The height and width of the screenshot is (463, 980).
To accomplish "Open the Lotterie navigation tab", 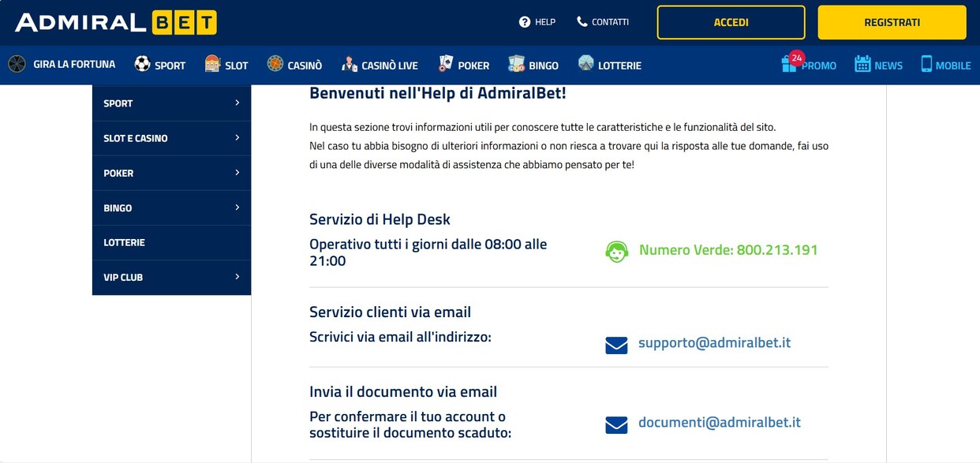I will click(609, 65).
